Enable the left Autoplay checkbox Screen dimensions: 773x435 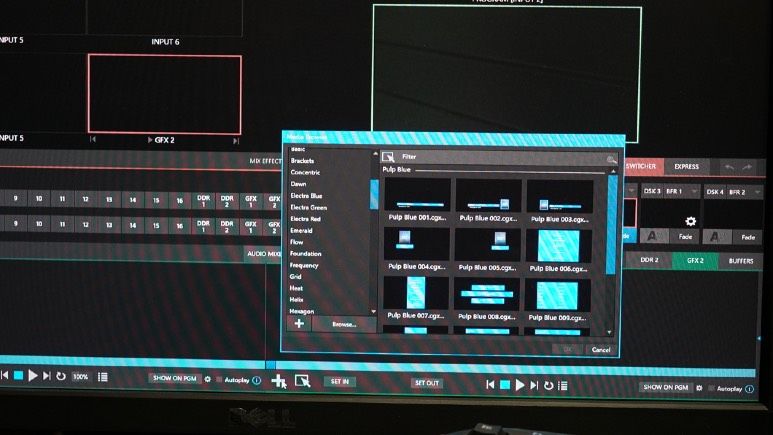(x=218, y=379)
